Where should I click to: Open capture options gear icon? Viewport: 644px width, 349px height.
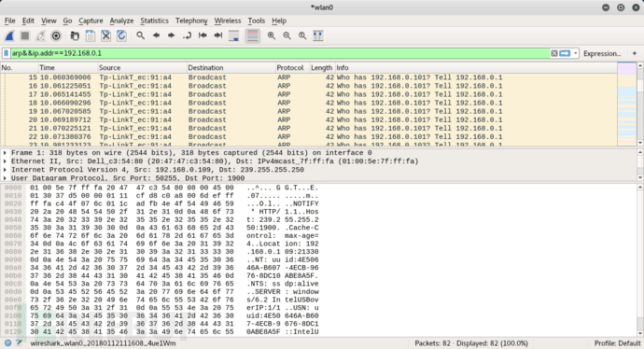tap(56, 36)
